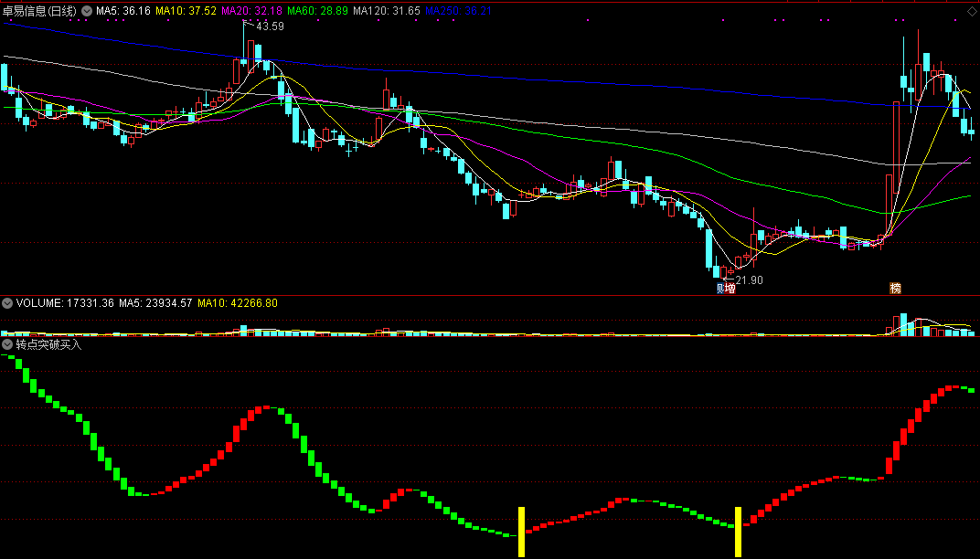
Task: Click the VOLUME: 17331.36 label
Action: tap(65, 303)
